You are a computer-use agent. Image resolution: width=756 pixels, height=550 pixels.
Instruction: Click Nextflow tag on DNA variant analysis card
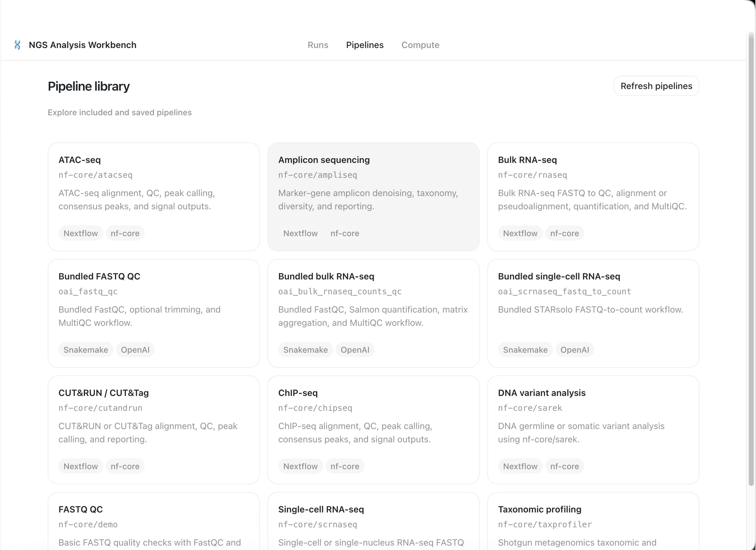(x=520, y=466)
